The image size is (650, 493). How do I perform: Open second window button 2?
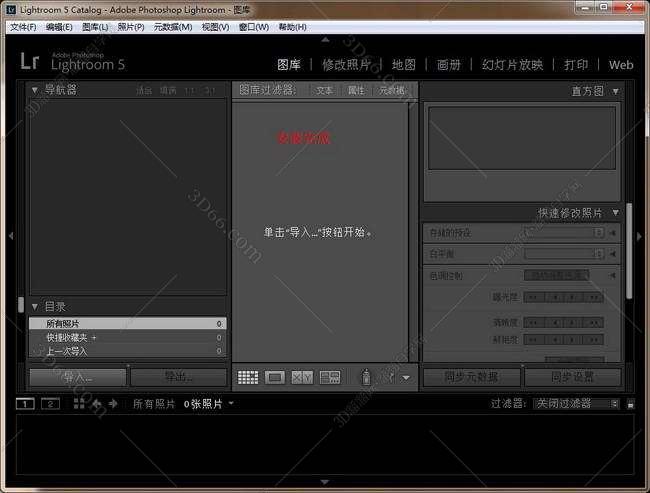pos(50,404)
